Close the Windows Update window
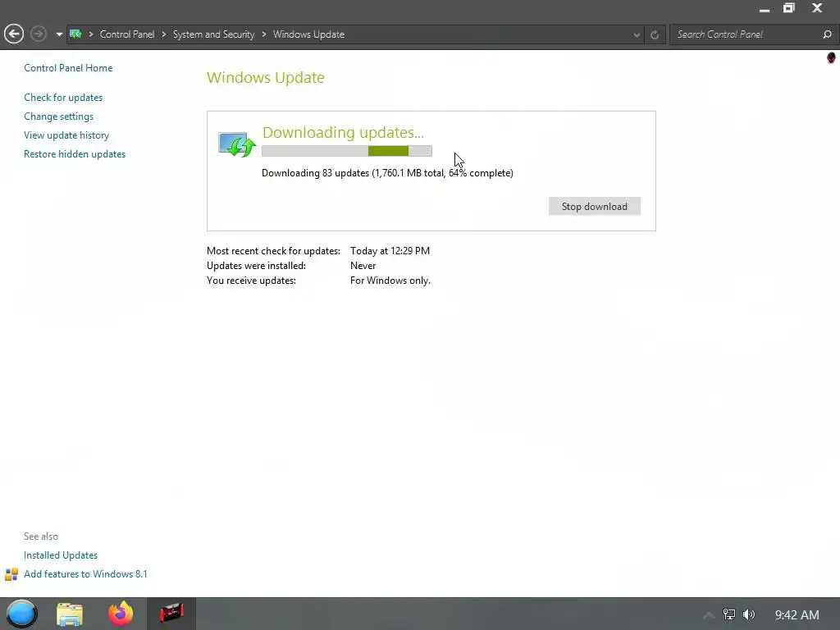840x630 pixels. coord(817,8)
